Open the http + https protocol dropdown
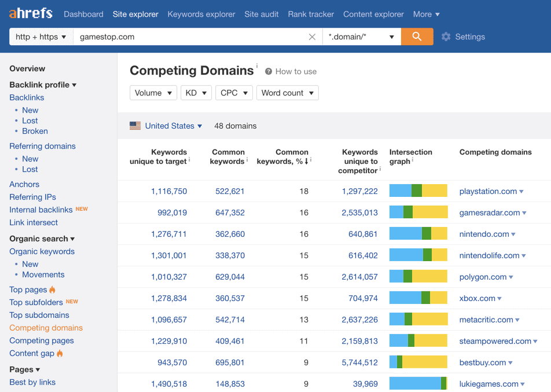This screenshot has height=392, width=551. [41, 36]
